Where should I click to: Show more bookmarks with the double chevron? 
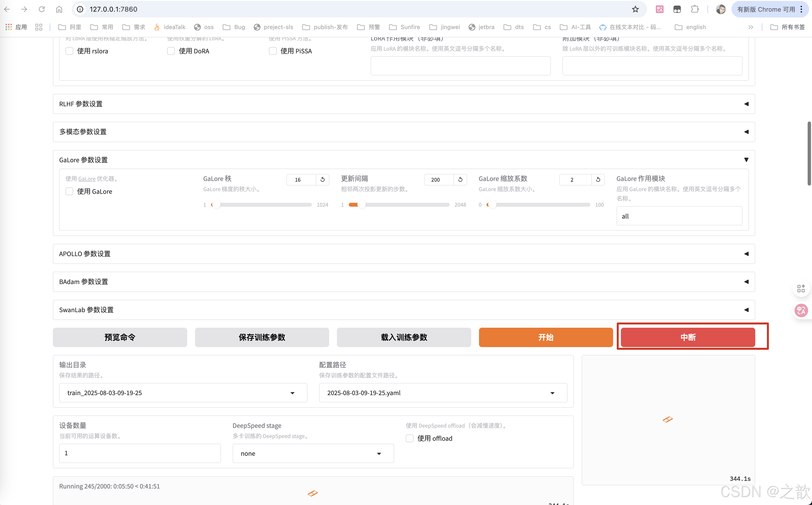pyautogui.click(x=751, y=27)
